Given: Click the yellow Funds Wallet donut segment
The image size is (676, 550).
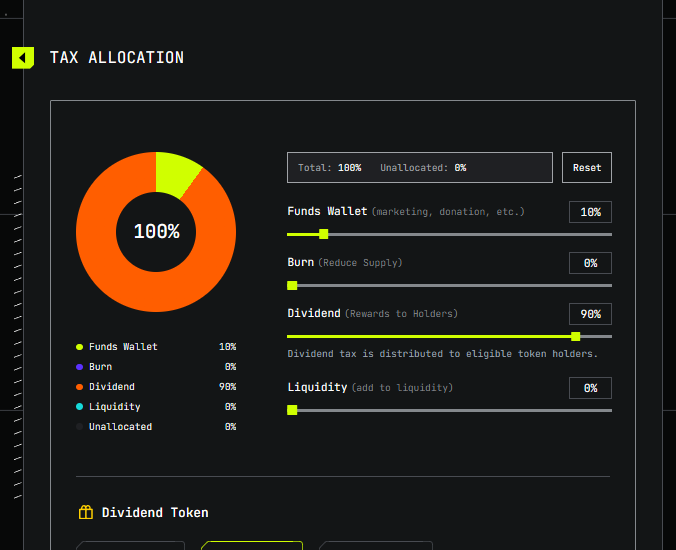Looking at the screenshot, I should point(176,173).
